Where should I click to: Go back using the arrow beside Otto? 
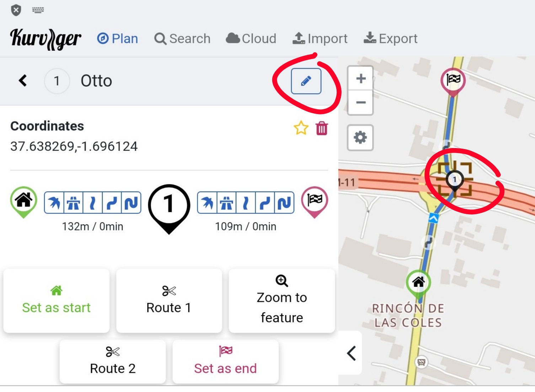coord(23,81)
